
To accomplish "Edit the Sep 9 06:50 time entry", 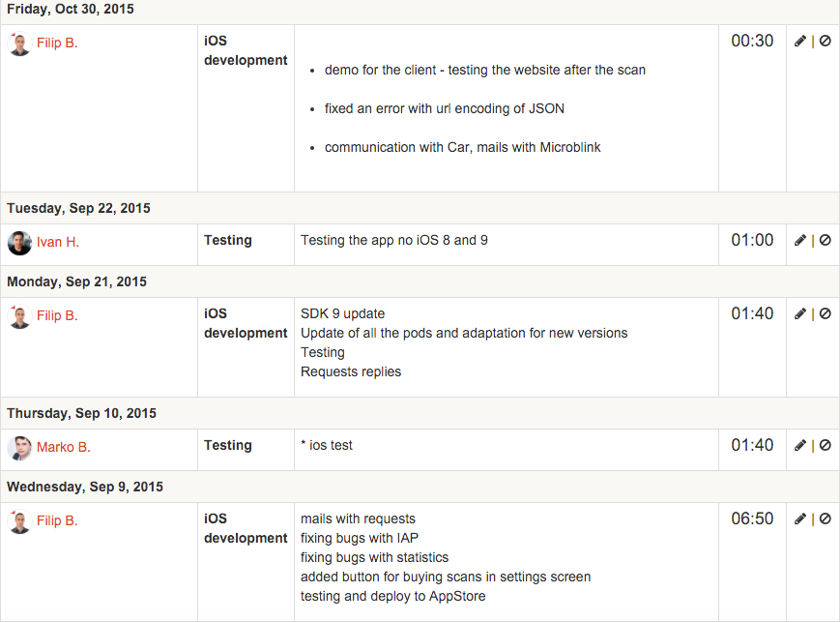I will point(800,519).
